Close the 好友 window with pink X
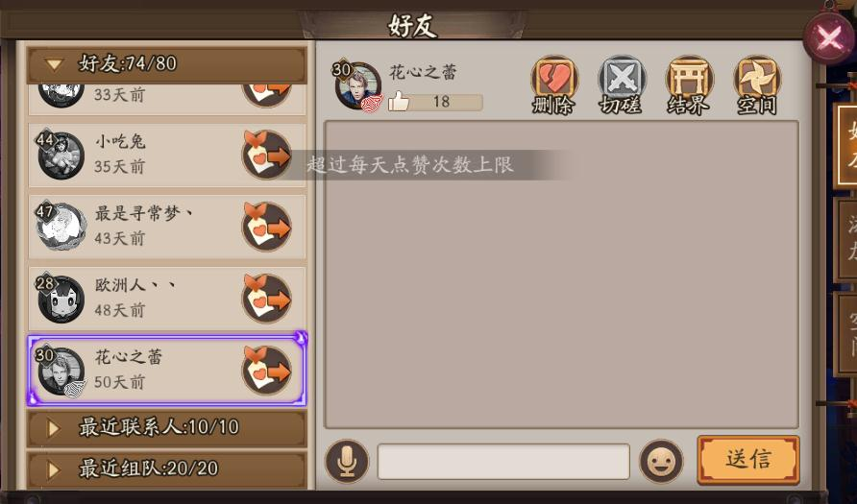 tap(830, 38)
